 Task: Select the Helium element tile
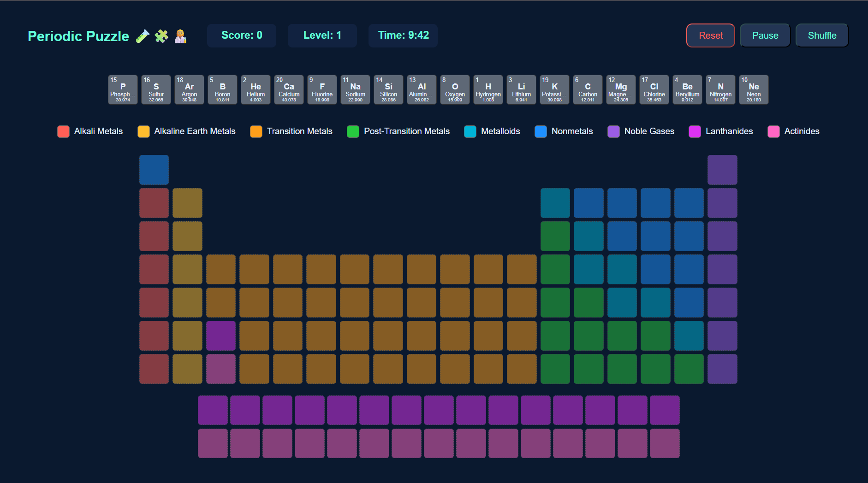point(256,89)
